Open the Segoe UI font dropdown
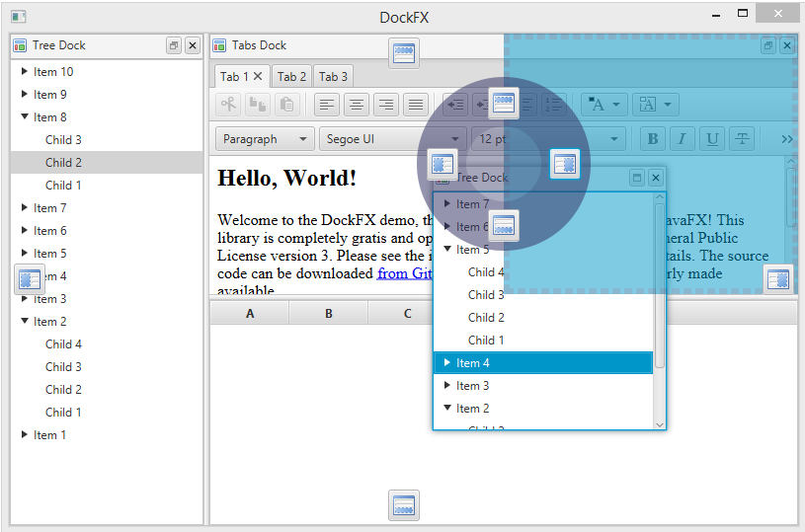This screenshot has height=532, width=805. 393,138
